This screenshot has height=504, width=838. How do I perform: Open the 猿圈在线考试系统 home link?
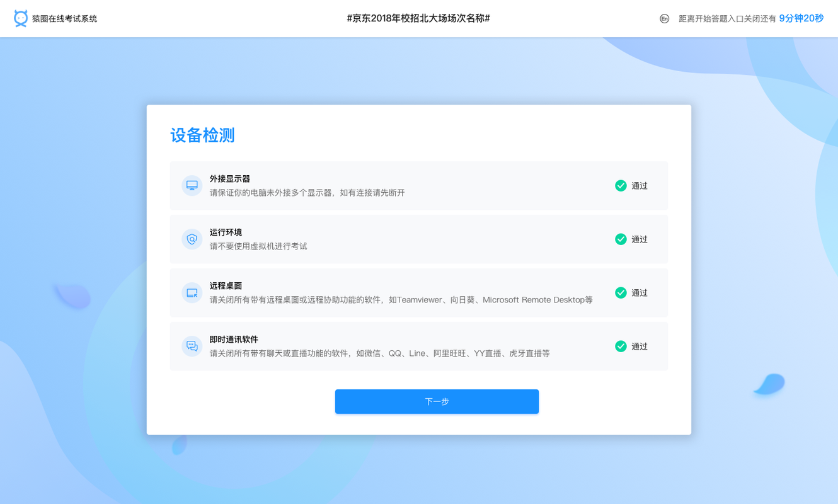(66, 18)
